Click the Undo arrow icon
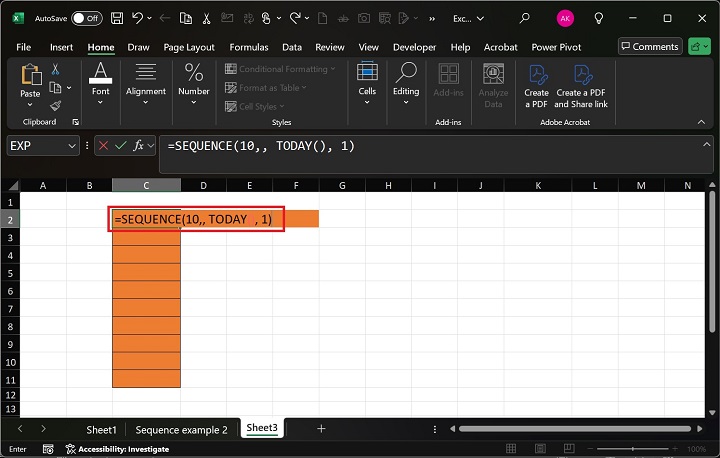Viewport: 720px width, 458px height. (x=139, y=18)
